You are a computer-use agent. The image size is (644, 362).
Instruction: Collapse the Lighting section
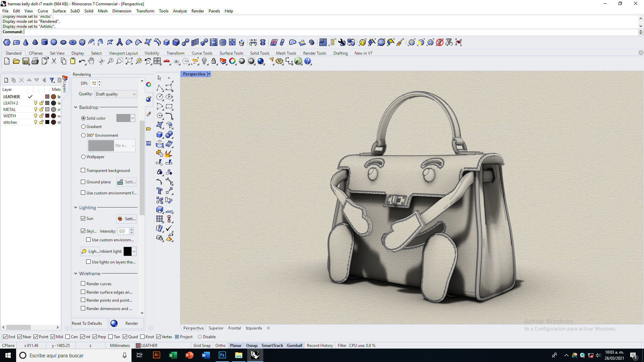(x=76, y=207)
